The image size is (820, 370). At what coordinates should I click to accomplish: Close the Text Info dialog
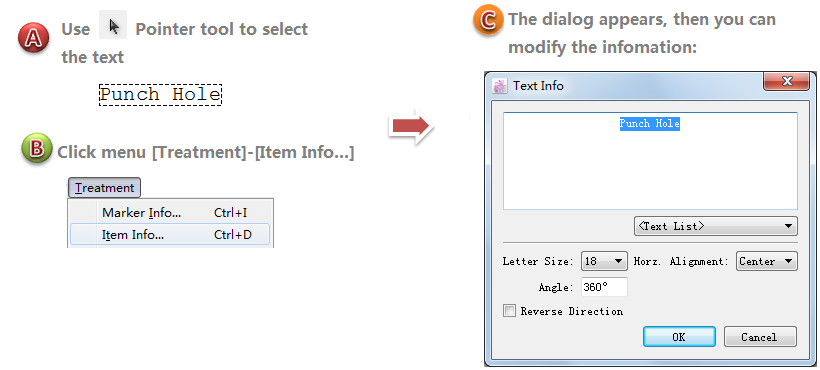[786, 81]
